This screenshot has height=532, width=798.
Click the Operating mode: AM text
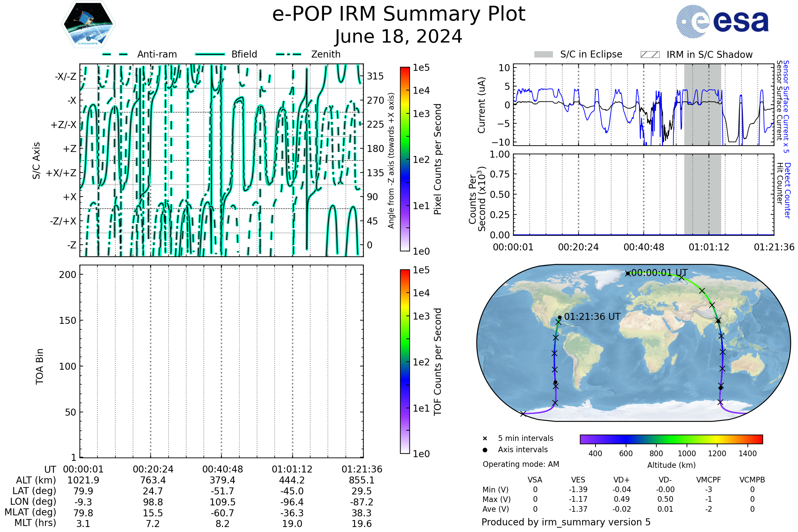(x=521, y=464)
